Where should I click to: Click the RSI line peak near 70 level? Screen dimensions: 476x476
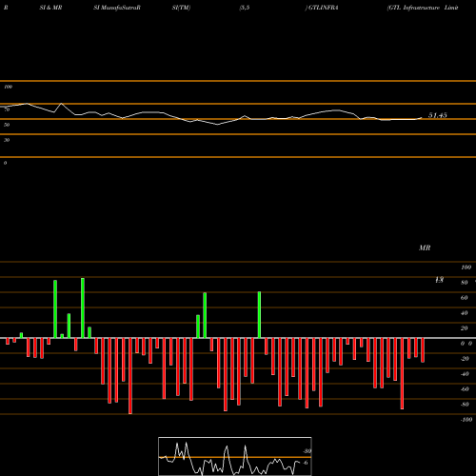(61, 104)
